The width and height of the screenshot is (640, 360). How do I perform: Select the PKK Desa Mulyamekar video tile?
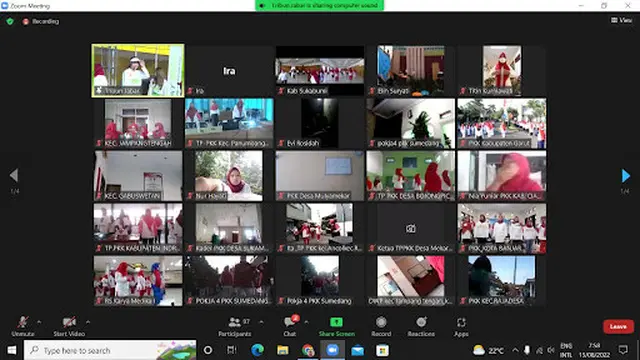(320, 176)
